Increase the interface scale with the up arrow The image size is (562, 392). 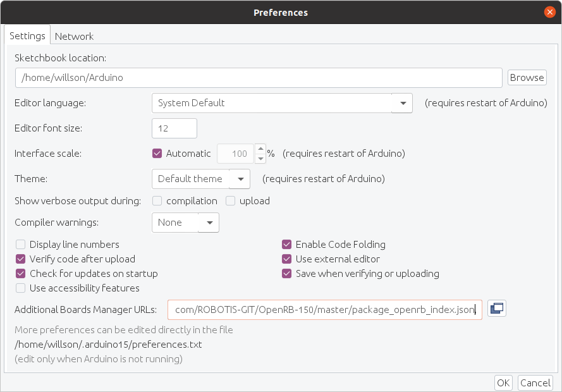tap(260, 149)
